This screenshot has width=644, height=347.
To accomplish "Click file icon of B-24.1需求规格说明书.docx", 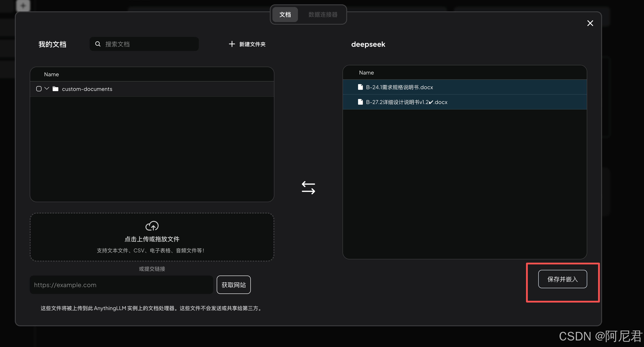I will click(x=360, y=87).
